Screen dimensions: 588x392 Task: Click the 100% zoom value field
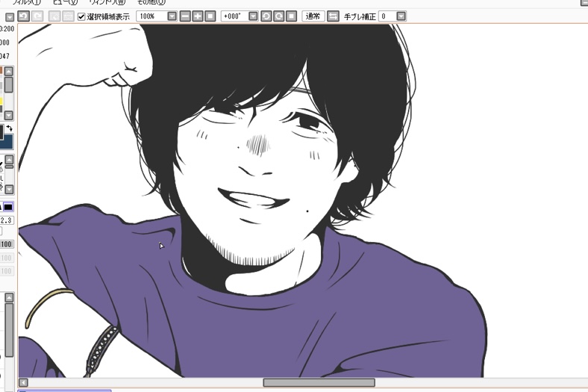pyautogui.click(x=151, y=16)
